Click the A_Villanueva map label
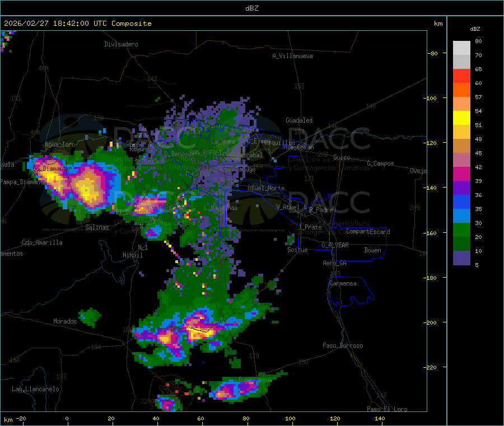The width and height of the screenshot is (504, 426). 292,56
